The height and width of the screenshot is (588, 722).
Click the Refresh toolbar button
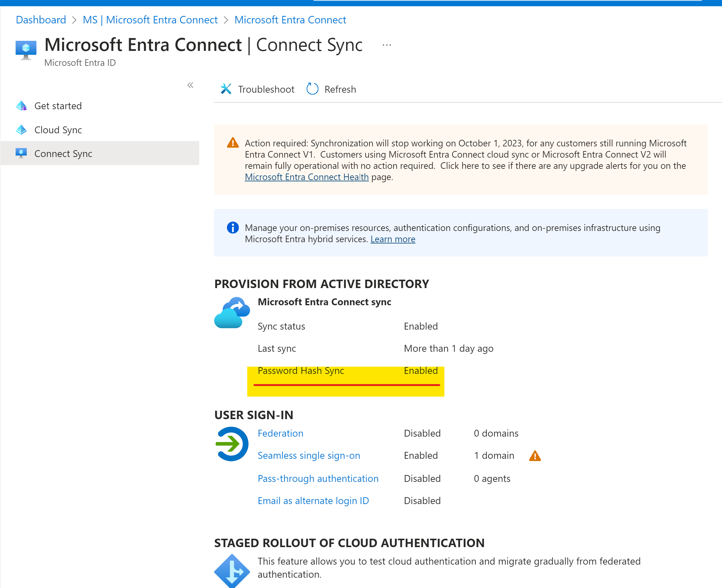332,89
